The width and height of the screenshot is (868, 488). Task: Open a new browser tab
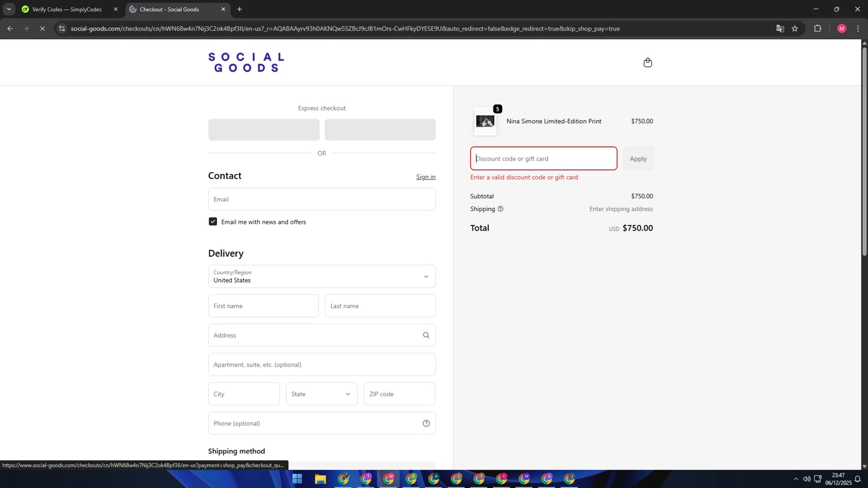(240, 9)
